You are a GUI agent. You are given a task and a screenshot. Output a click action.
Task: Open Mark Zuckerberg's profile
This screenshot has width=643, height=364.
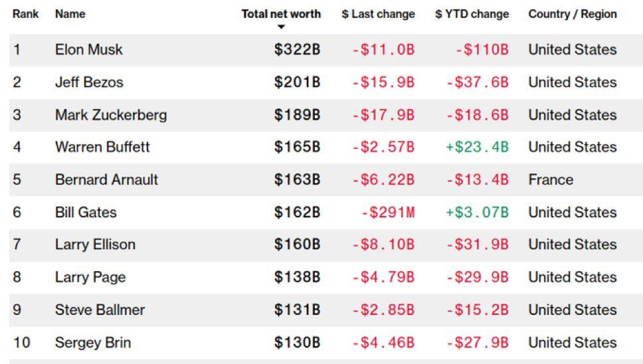click(x=111, y=115)
